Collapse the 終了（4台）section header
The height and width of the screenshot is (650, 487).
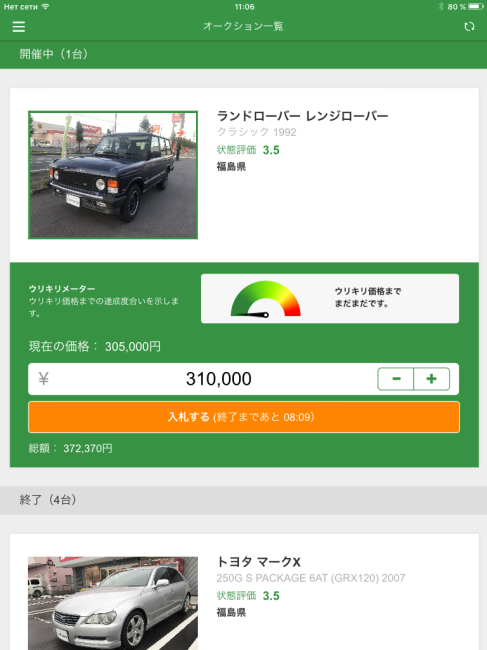(243, 500)
